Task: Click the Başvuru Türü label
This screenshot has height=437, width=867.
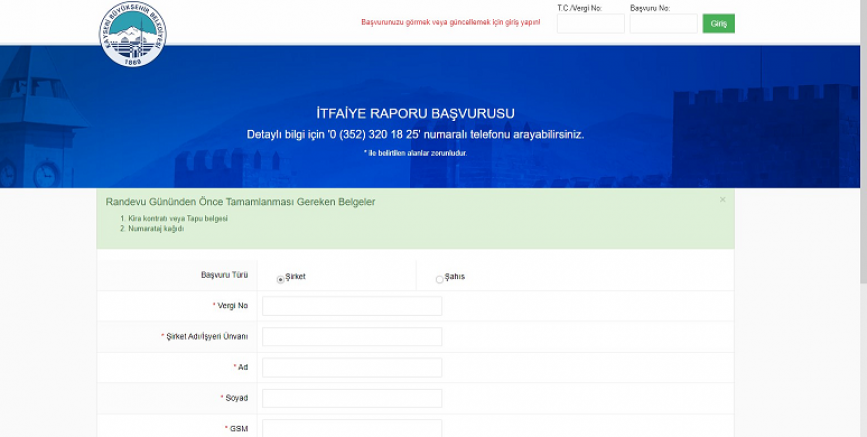Action: click(224, 275)
